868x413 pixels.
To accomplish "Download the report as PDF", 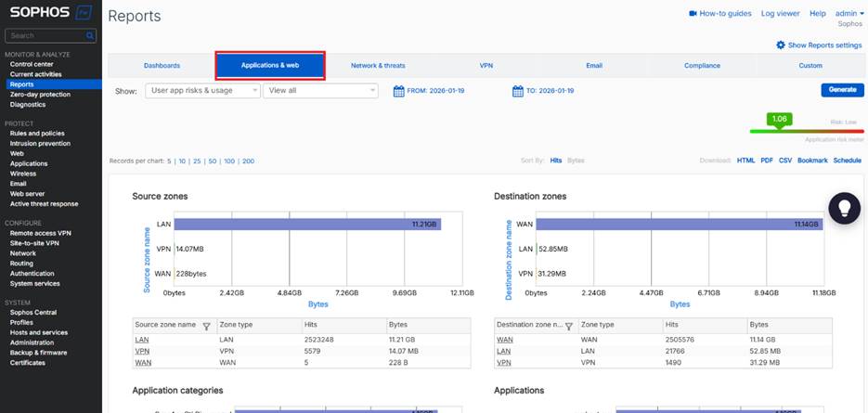I will coord(766,161).
